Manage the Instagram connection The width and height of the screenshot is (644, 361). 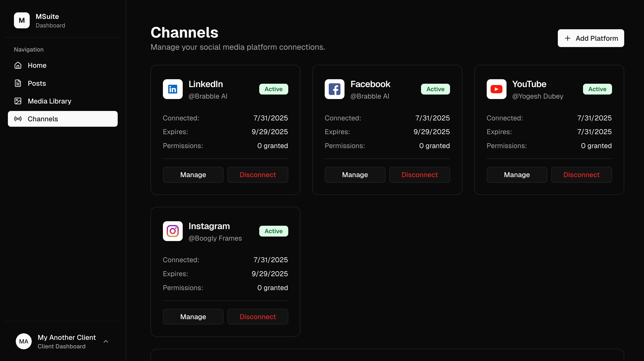click(x=193, y=316)
